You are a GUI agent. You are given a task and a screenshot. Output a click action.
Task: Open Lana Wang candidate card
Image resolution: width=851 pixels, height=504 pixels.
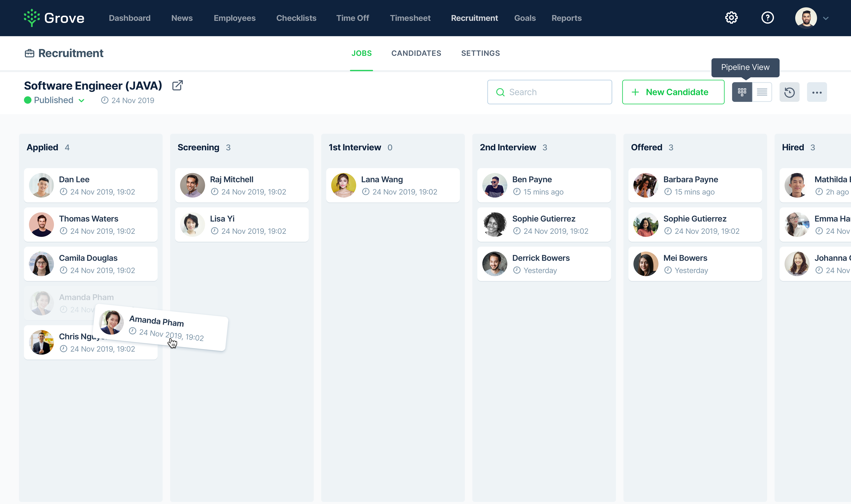coord(393,185)
